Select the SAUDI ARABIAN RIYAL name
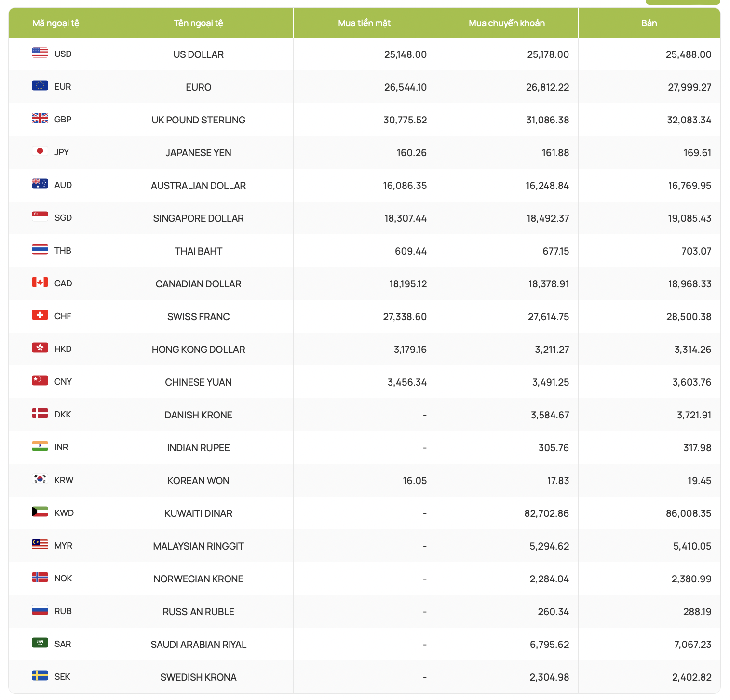Screen dimensions: 730x700 (199, 645)
